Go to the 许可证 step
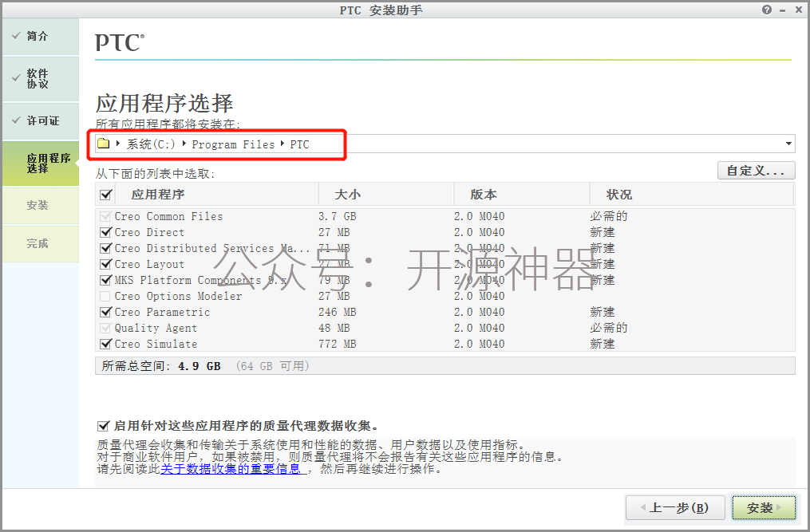This screenshot has height=532, width=810. click(x=40, y=121)
